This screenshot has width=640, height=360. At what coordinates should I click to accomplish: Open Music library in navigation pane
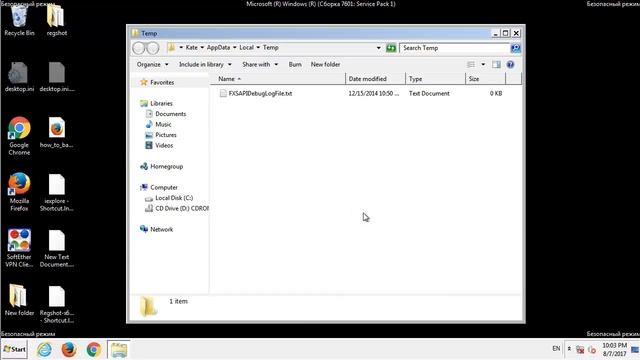(x=163, y=124)
